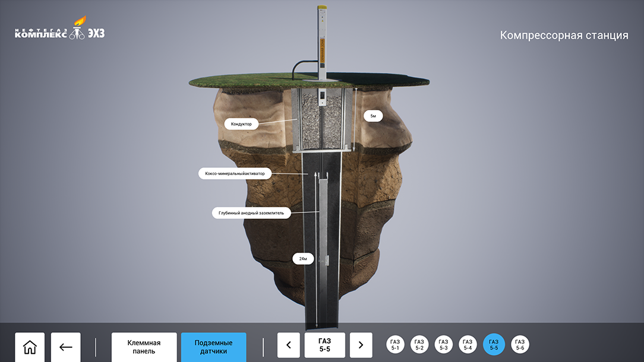Select ГАЗ 5-2 circle
Image resolution: width=644 pixels, height=362 pixels.
point(419,344)
